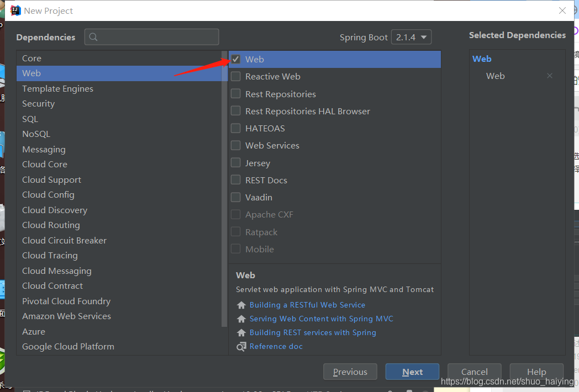Screen dimensions: 579x392
Task: Check the Apache CXF checkbox
Action: click(235, 214)
